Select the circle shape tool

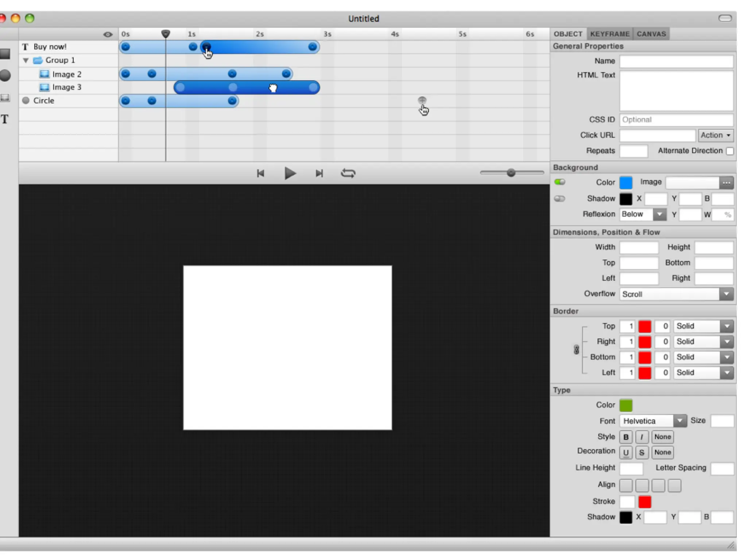point(5,75)
